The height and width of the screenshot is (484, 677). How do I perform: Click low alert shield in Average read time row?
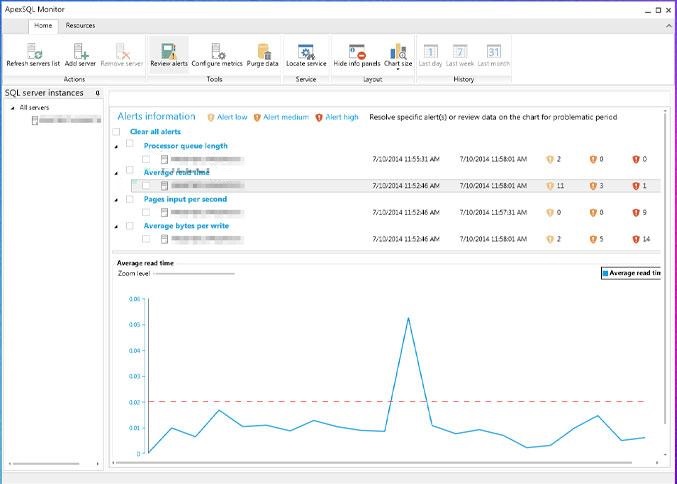550,186
